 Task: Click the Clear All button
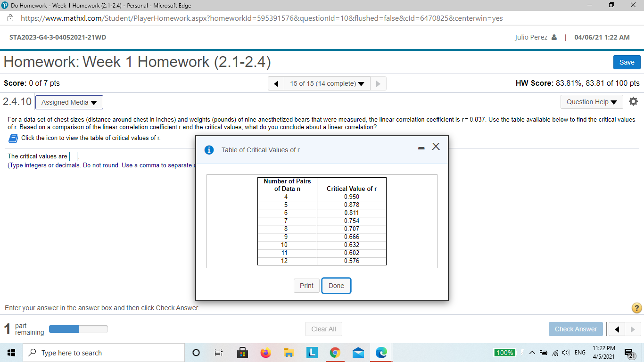coord(324,329)
